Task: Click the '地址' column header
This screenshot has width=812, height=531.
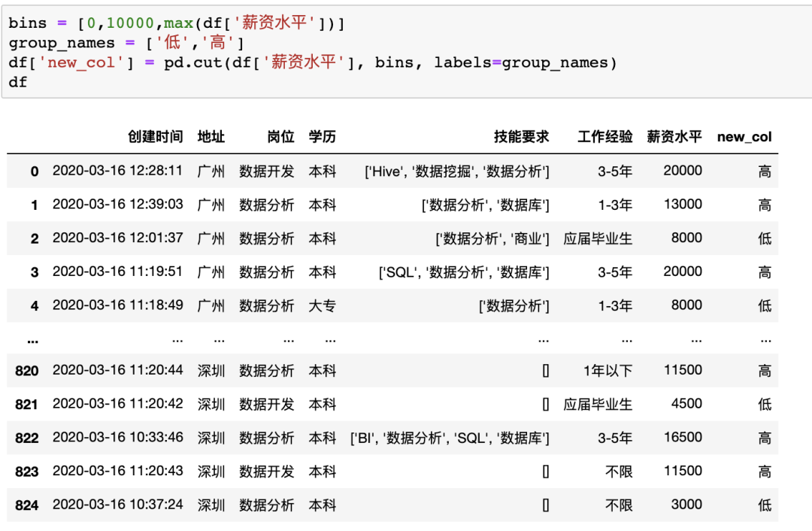Action: [x=211, y=137]
